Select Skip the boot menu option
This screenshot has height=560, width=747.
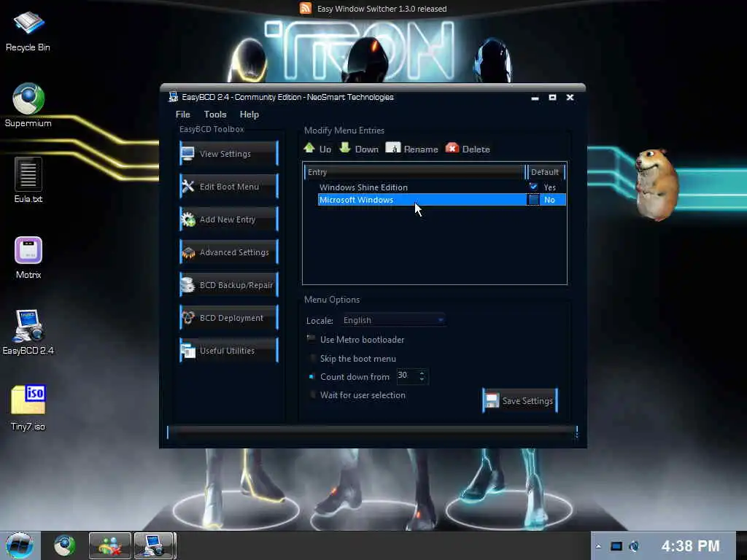[312, 358]
